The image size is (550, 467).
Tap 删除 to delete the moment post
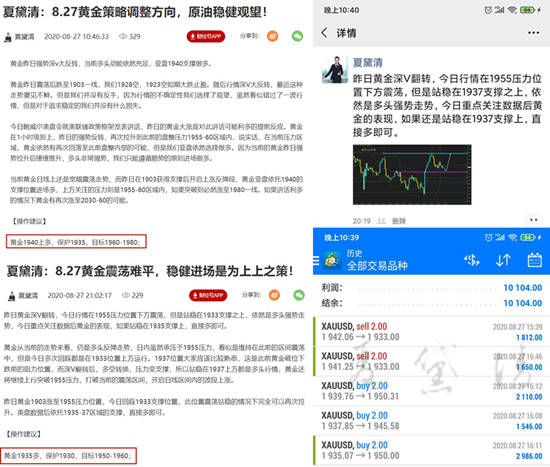point(399,221)
